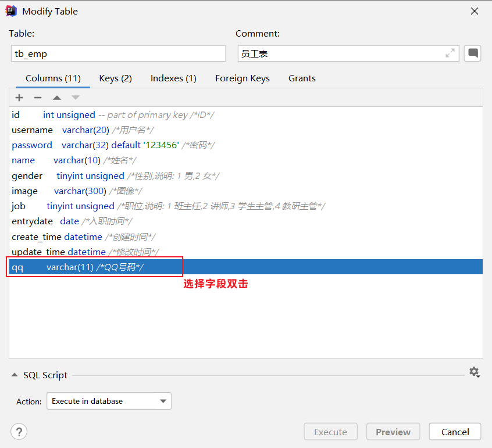This screenshot has width=492, height=448.
Task: Click the move column down arrow
Action: pos(75,98)
